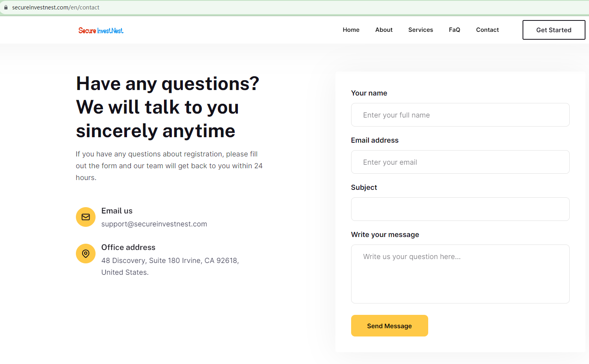The width and height of the screenshot is (589, 364).
Task: Navigate to the FaQ page
Action: point(454,30)
